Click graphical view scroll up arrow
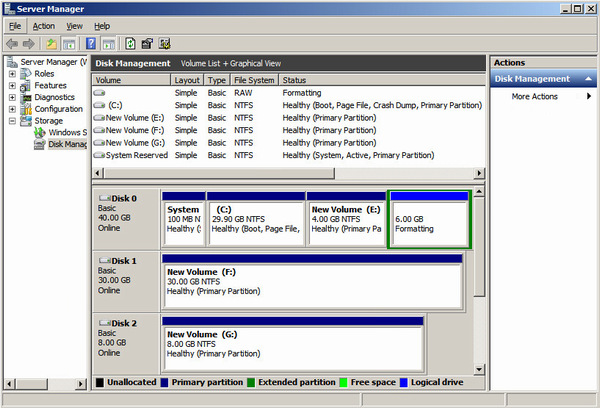This screenshot has height=408, width=600. pos(479,191)
